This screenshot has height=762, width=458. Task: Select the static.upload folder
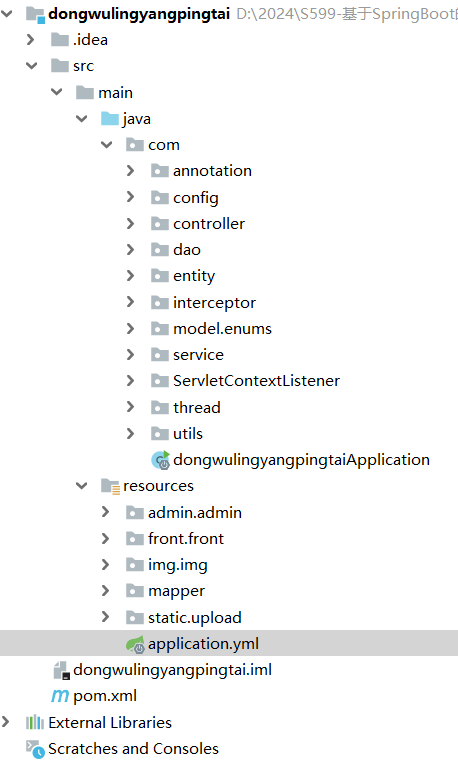[194, 618]
